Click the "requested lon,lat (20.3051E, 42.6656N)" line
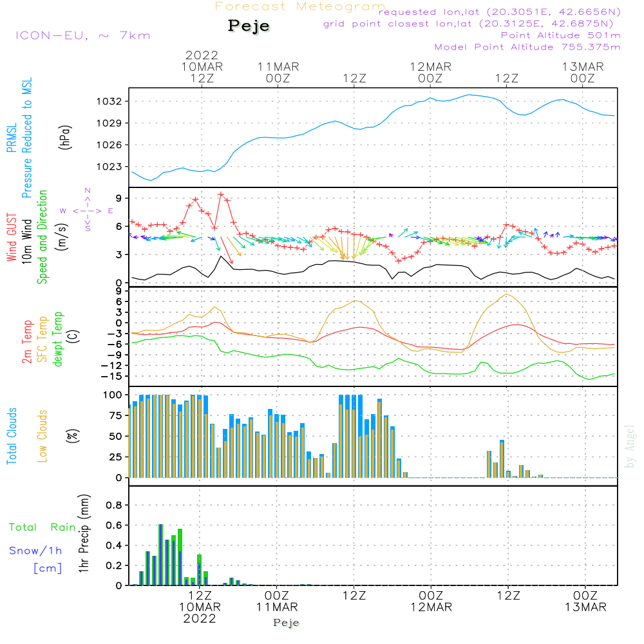 click(x=500, y=12)
